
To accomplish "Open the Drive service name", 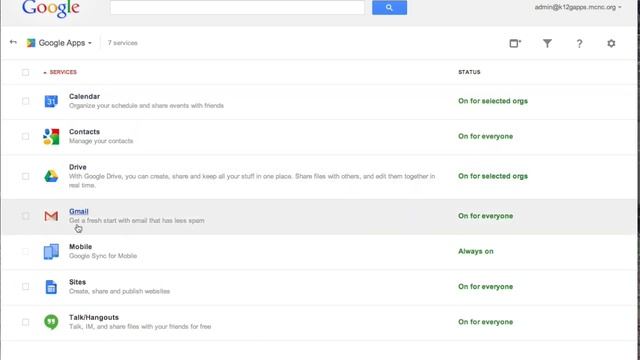I will (78, 167).
